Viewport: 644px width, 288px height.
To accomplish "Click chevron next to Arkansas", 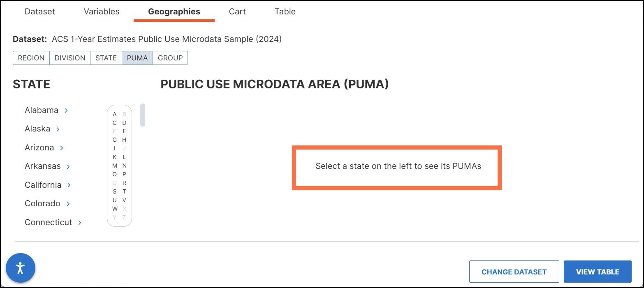I will click(x=68, y=166).
